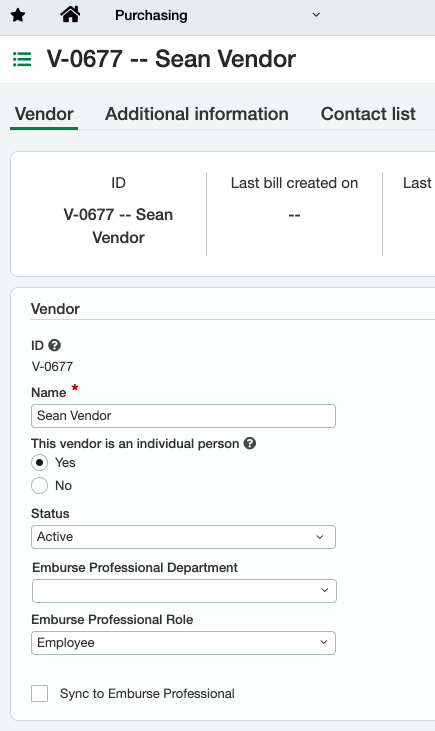Open the Contact list tab

click(x=368, y=114)
